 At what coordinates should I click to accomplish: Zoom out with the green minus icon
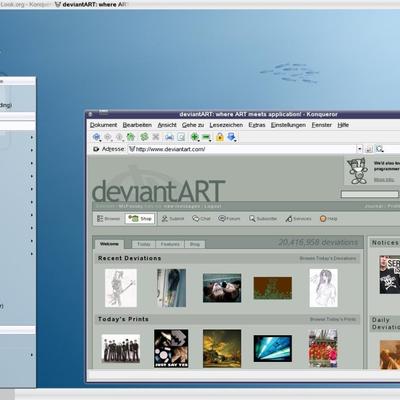pyautogui.click(x=206, y=137)
